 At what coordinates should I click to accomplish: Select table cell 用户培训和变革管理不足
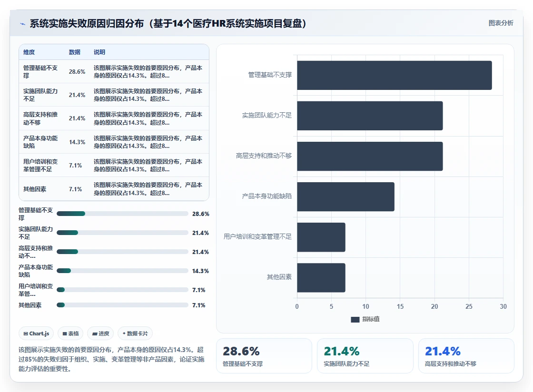[40, 166]
